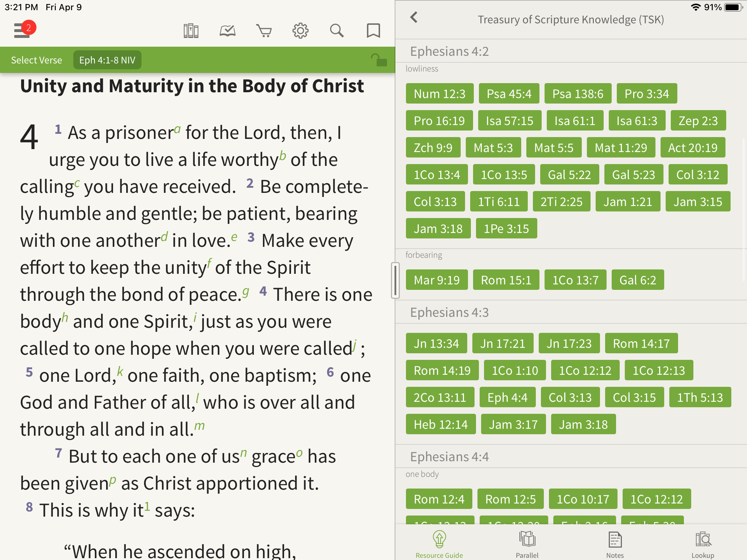Image resolution: width=747 pixels, height=560 pixels.
Task: Open the Gal 6:2 cross reference
Action: (638, 280)
